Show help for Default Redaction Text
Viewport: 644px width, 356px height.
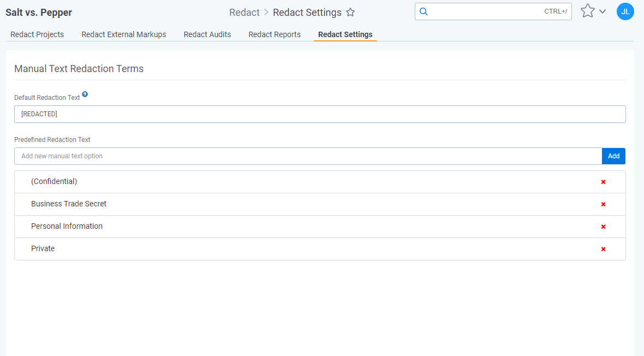[85, 94]
